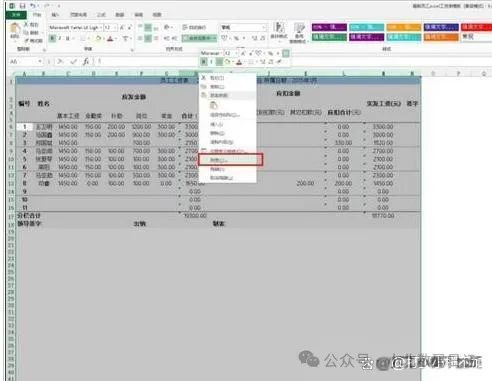Click the fx insert function icon
Image resolution: width=492 pixels, height=381 pixels.
[86, 61]
